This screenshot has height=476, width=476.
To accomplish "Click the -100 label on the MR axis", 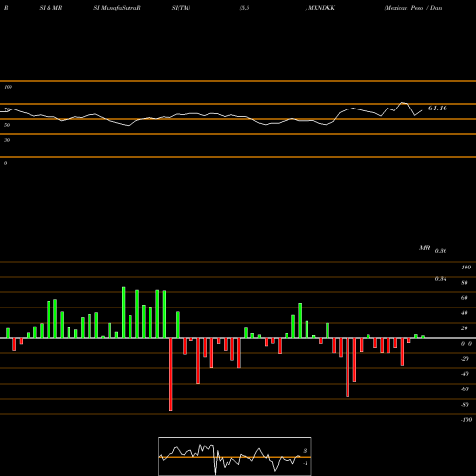I will [466, 420].
